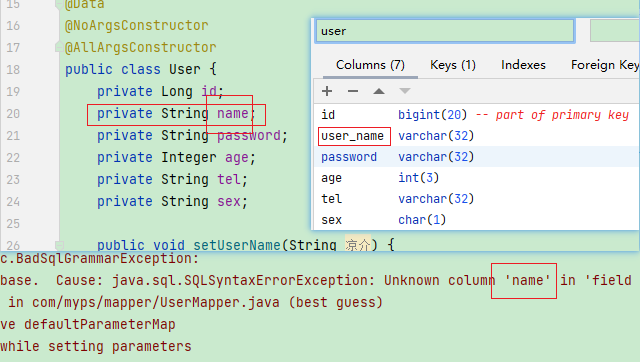Click the @NoArgsConstructor annotation
The image size is (640, 362).
click(x=137, y=25)
